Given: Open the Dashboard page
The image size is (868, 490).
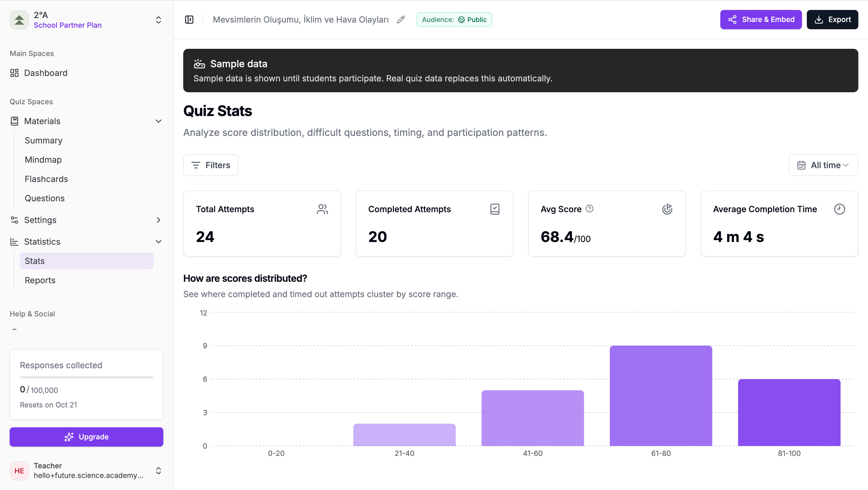Looking at the screenshot, I should pos(86,73).
